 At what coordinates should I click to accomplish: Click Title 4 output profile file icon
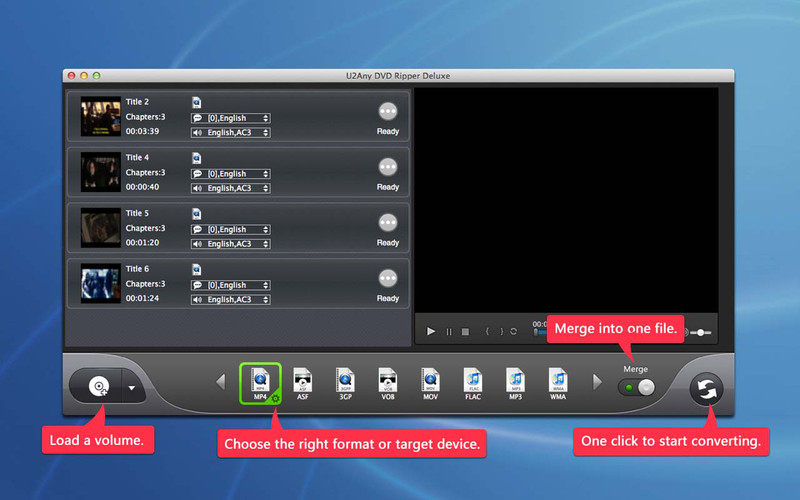coord(196,158)
